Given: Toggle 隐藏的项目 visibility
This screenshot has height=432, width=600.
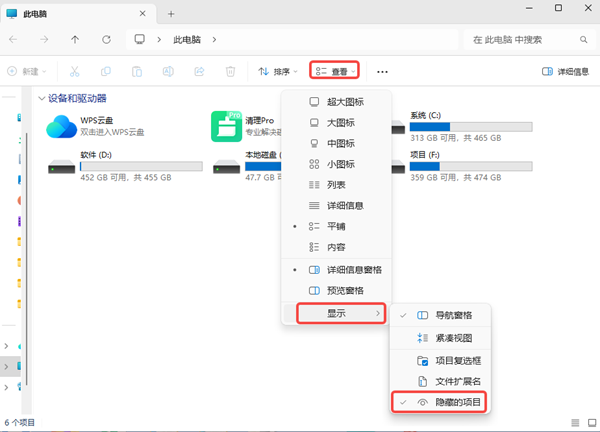Looking at the screenshot, I should pyautogui.click(x=440, y=402).
